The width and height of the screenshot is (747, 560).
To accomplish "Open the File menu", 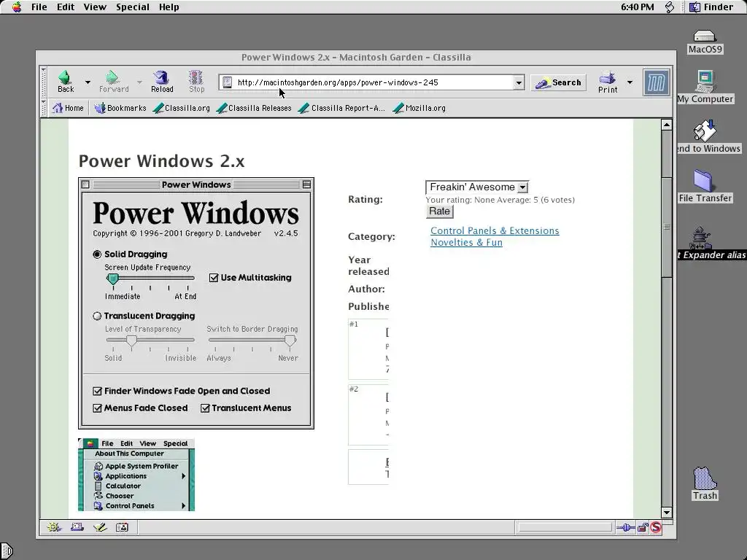I will pyautogui.click(x=39, y=7).
